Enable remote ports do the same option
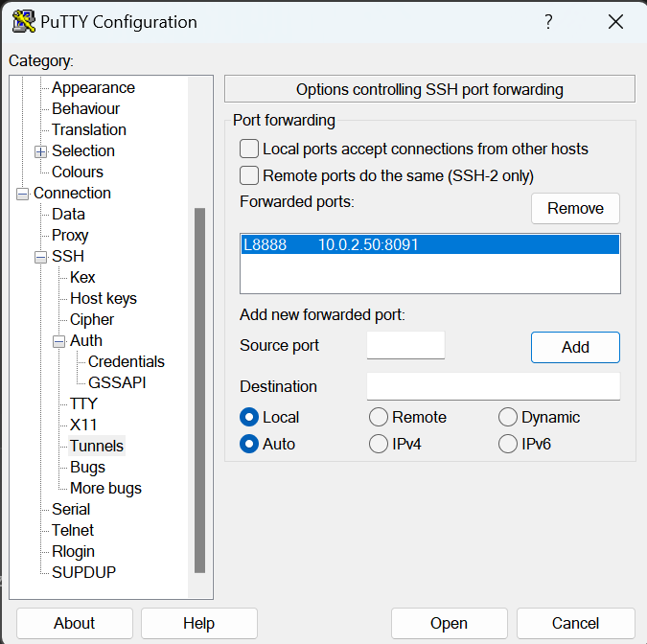Viewport: 647px width, 644px height. pos(249,175)
